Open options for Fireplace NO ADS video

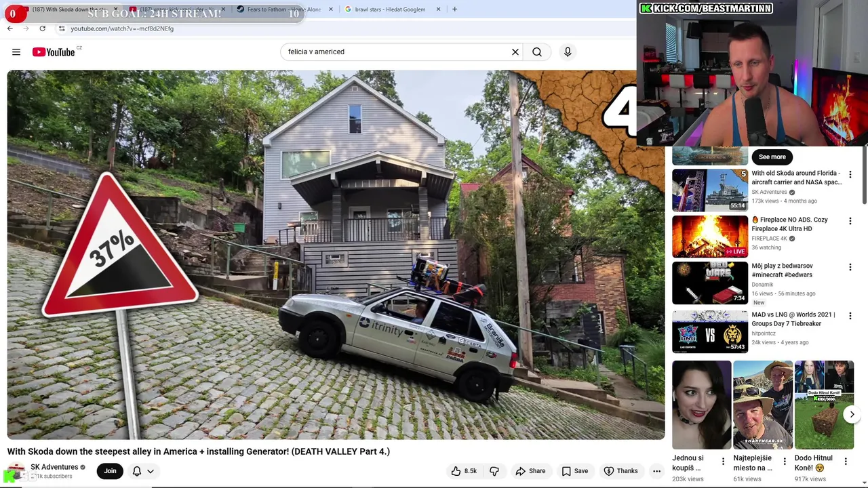pyautogui.click(x=850, y=221)
